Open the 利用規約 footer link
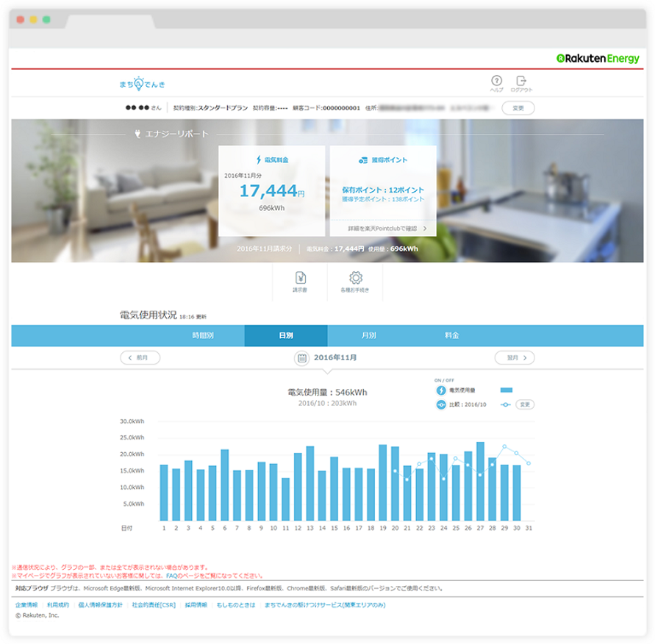 click(57, 604)
